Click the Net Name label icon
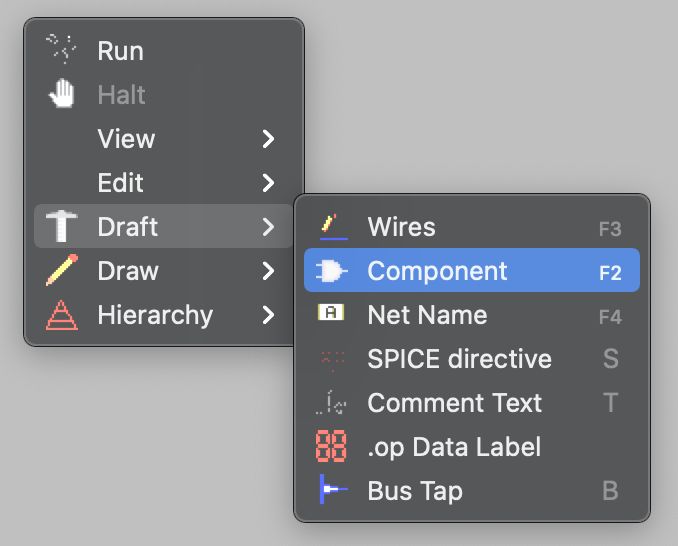The image size is (678, 546). 331,315
